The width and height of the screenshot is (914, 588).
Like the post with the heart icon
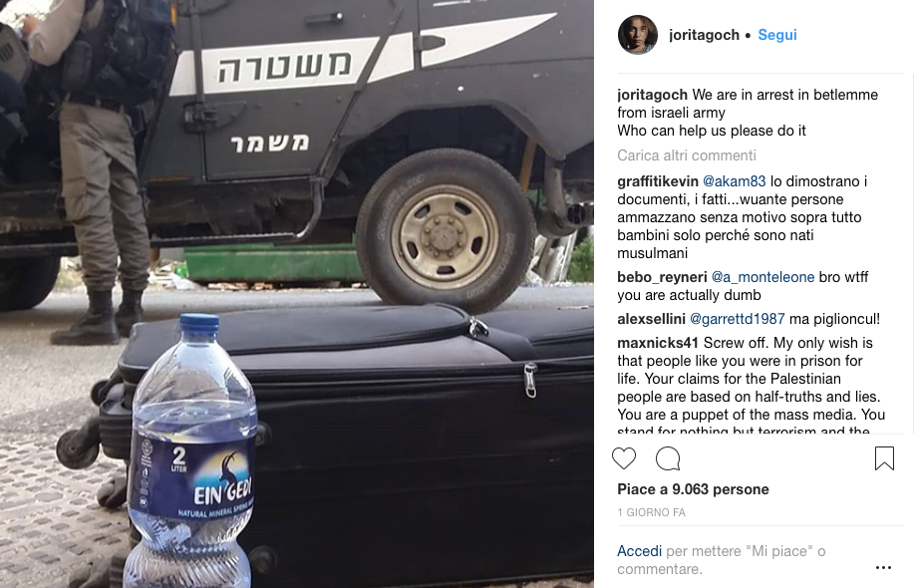click(x=624, y=458)
